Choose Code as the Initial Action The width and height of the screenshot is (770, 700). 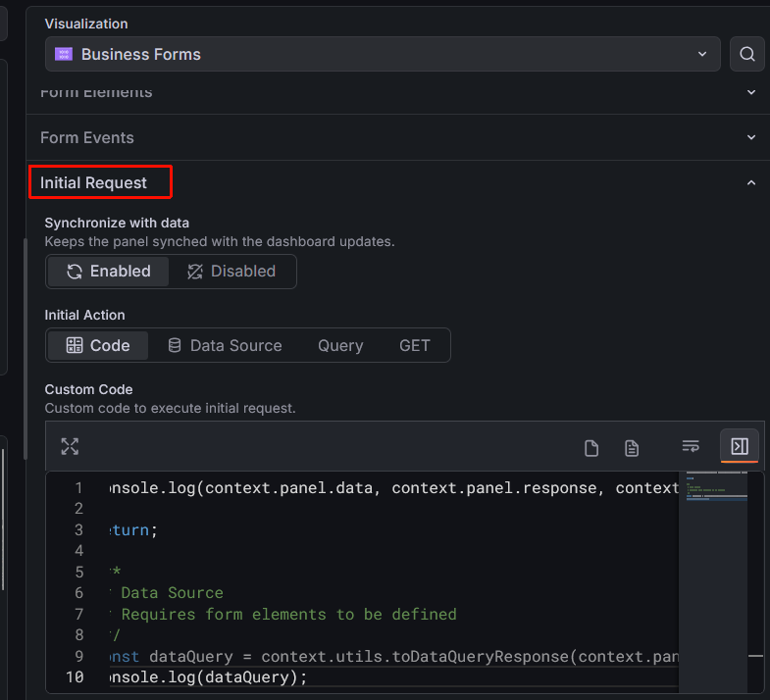pyautogui.click(x=97, y=345)
